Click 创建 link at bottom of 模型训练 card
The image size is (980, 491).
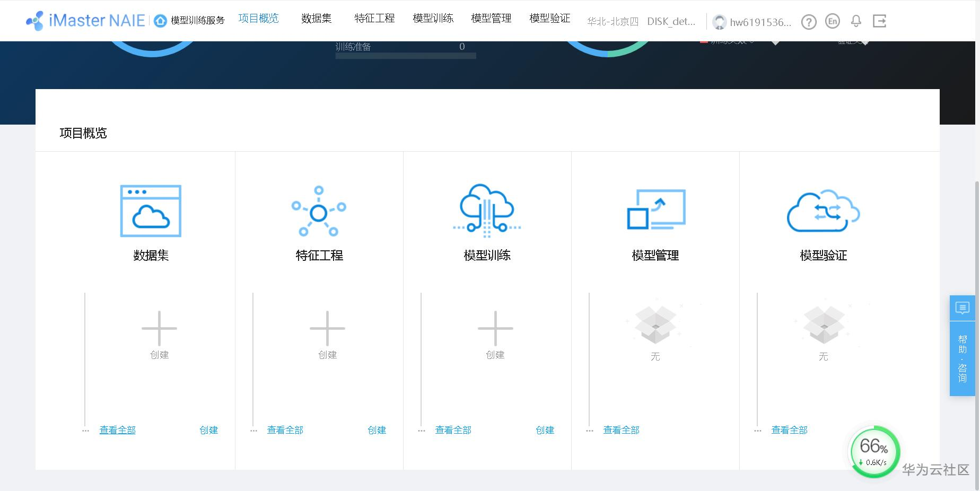(545, 430)
